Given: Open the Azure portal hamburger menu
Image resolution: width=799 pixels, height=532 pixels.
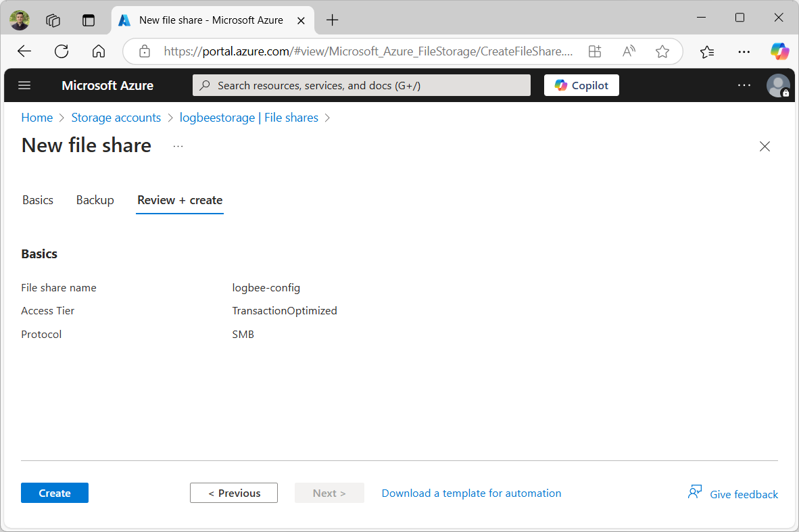Looking at the screenshot, I should point(24,85).
